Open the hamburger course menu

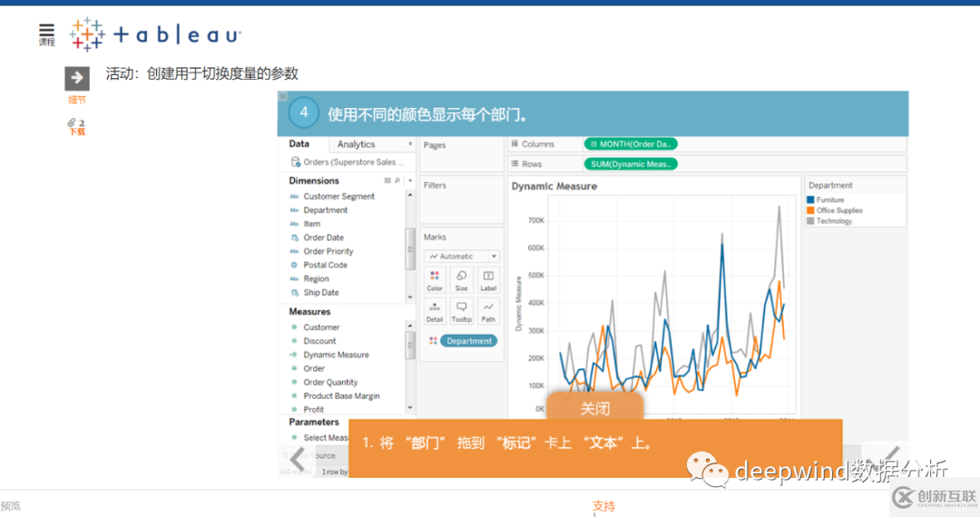47,35
